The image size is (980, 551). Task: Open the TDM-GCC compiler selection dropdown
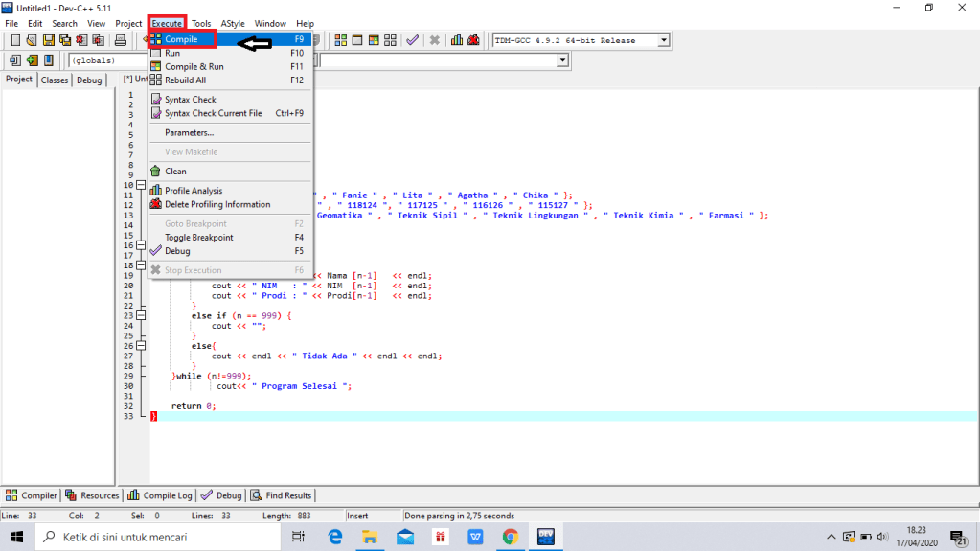click(x=663, y=40)
